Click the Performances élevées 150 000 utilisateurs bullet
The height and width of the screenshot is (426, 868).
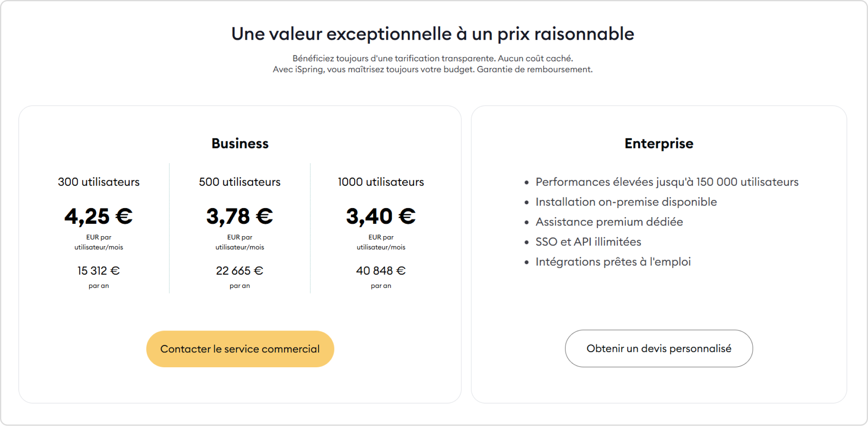coord(667,182)
